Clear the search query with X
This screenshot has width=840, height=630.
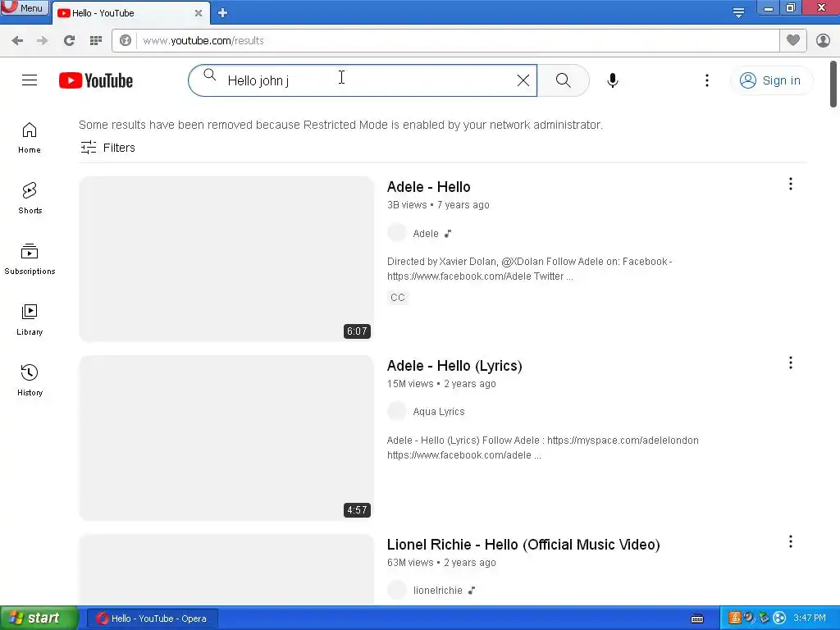(523, 80)
